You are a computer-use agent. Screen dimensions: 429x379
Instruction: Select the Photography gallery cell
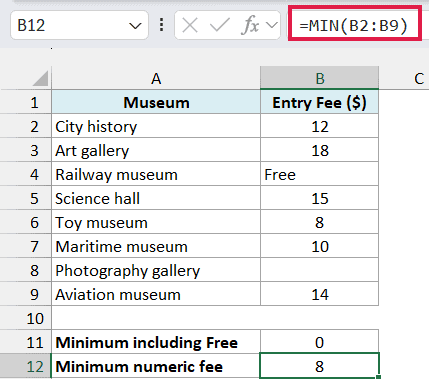click(156, 270)
